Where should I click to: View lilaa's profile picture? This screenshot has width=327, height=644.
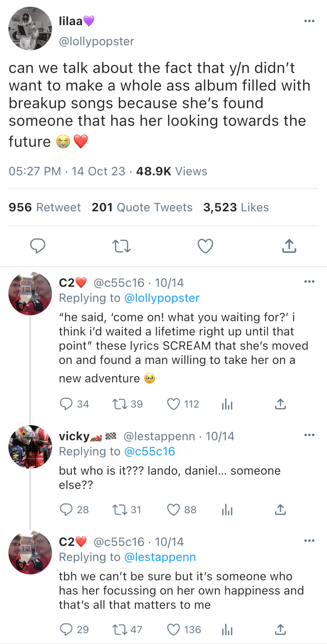click(x=30, y=29)
